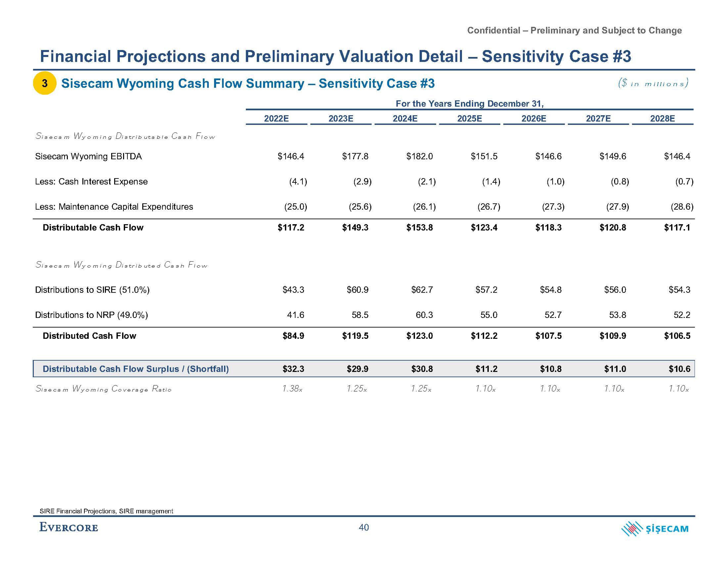Image resolution: width=728 pixels, height=563 pixels.
Task: Click the 55.0 NRP distribution value
Action: 489,315
